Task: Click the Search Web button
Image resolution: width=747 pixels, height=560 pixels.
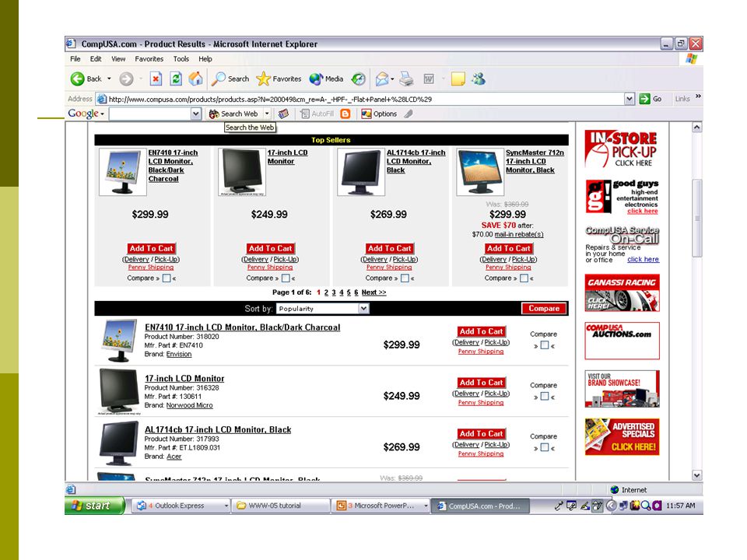Action: (234, 114)
